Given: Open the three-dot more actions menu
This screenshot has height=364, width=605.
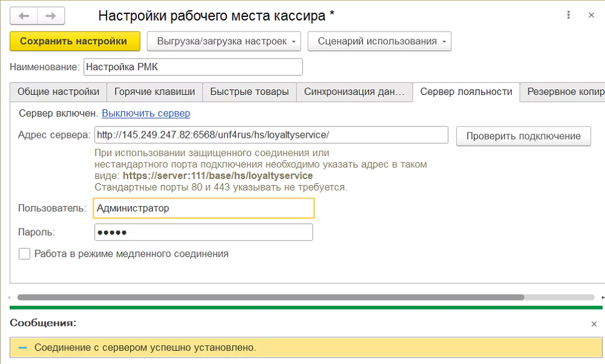Looking at the screenshot, I should pos(568,15).
